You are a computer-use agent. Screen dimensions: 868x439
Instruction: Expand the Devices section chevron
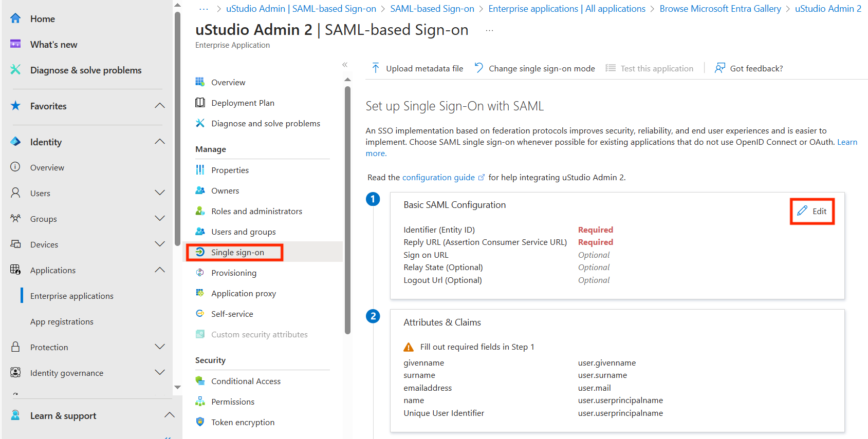pos(160,244)
